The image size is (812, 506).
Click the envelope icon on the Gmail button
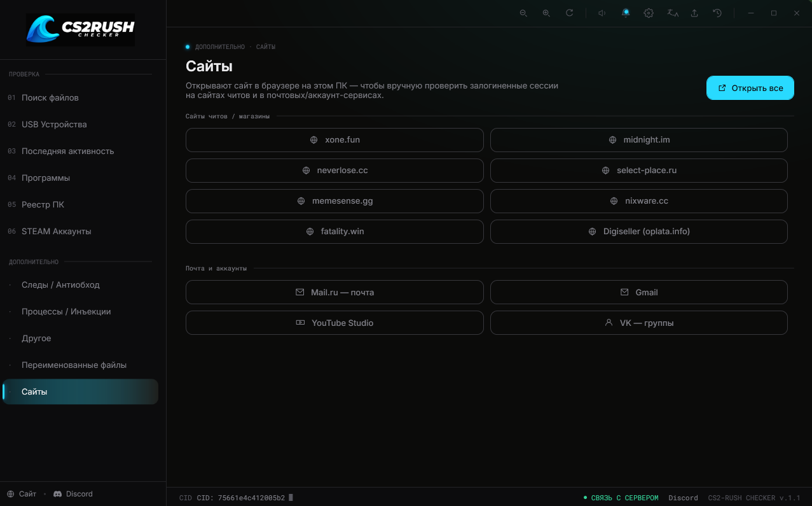coord(624,293)
